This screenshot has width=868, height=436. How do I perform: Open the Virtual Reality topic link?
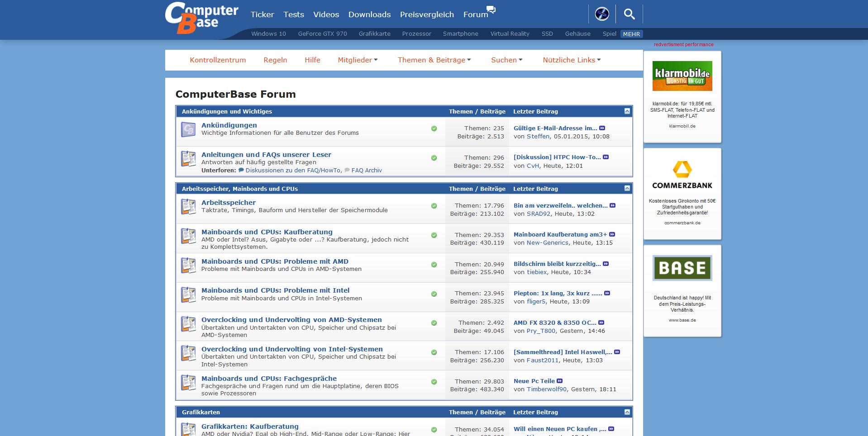click(x=510, y=34)
